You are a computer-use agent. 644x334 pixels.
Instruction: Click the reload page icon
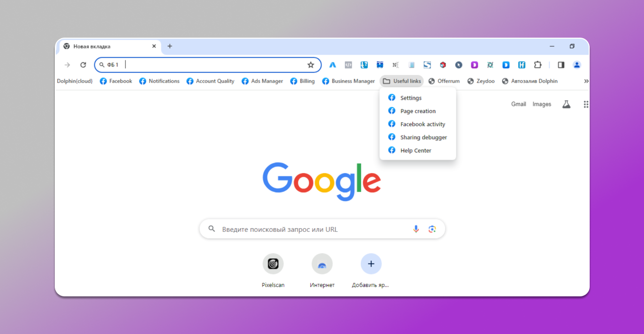tap(83, 65)
